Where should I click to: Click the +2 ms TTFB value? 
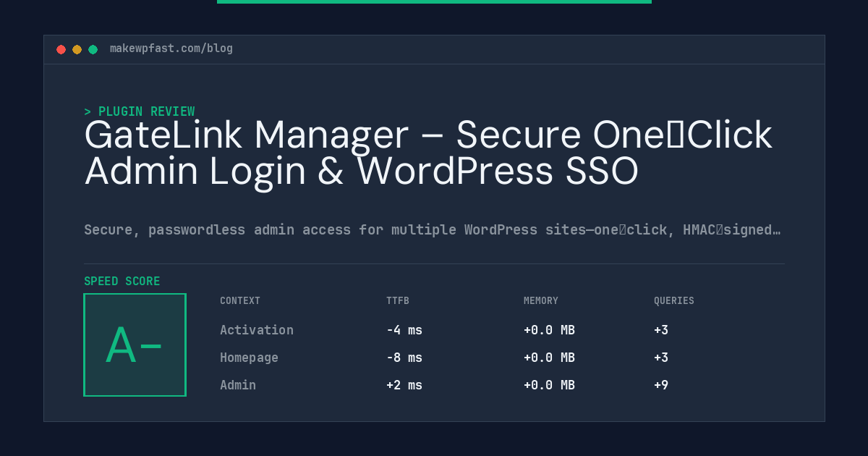(404, 385)
